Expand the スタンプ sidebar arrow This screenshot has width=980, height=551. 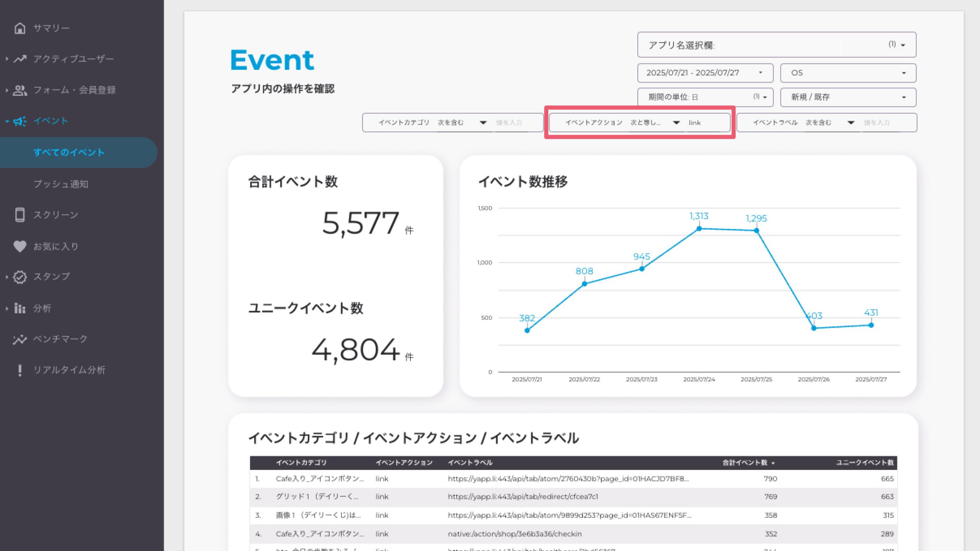click(x=7, y=277)
